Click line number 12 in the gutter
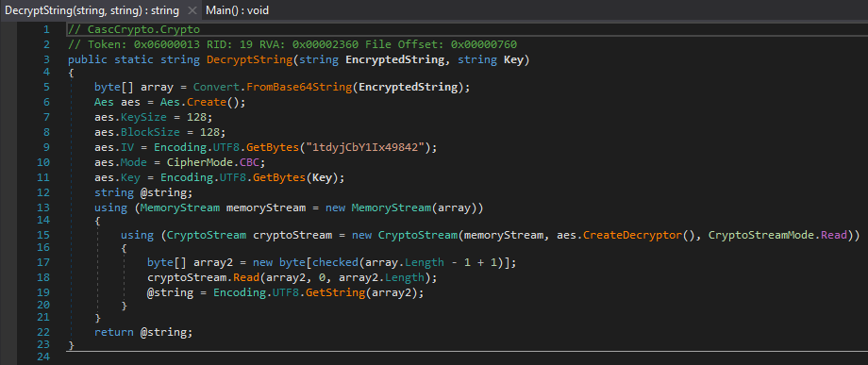The height and width of the screenshot is (365, 868). click(44, 192)
